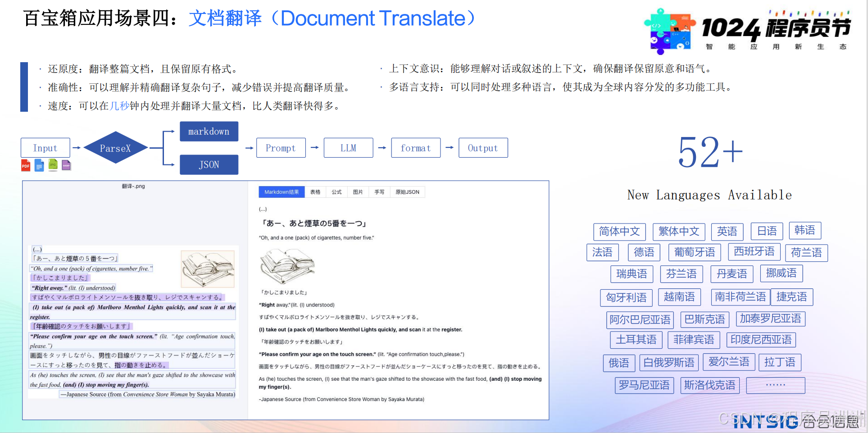
Task: Select the 拉丁语 language tag
Action: point(780,362)
